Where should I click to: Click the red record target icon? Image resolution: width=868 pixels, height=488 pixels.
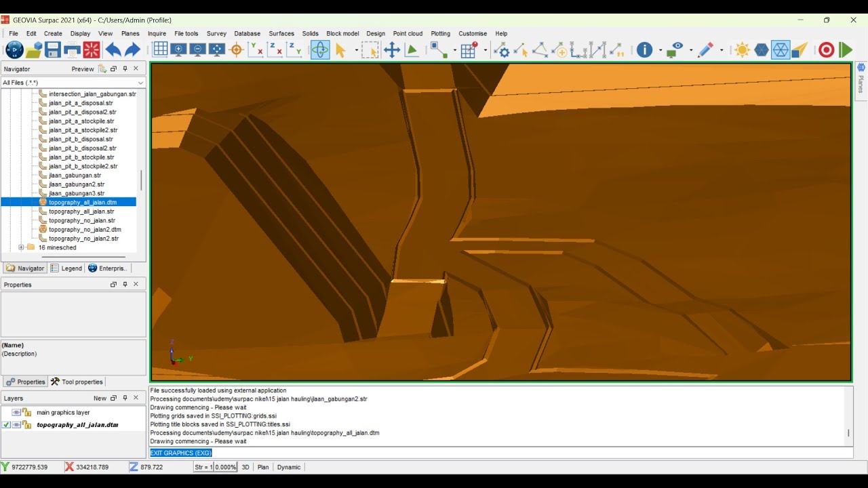(x=826, y=49)
